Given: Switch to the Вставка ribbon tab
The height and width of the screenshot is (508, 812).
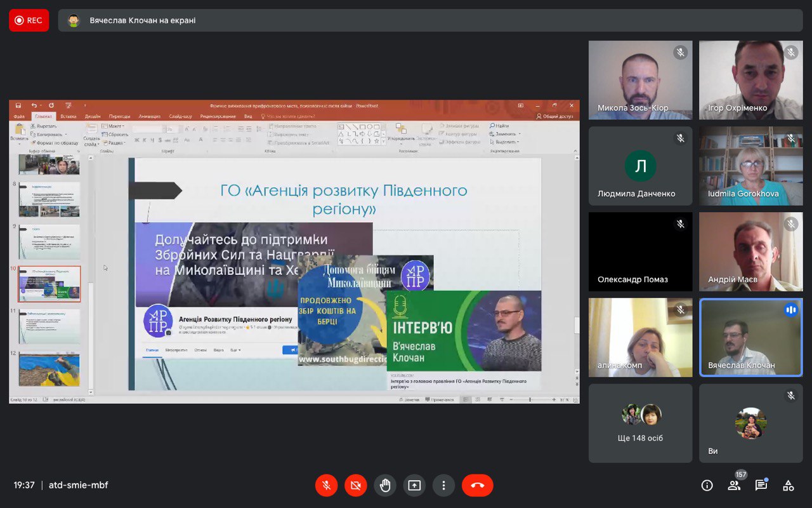Looking at the screenshot, I should tap(69, 116).
